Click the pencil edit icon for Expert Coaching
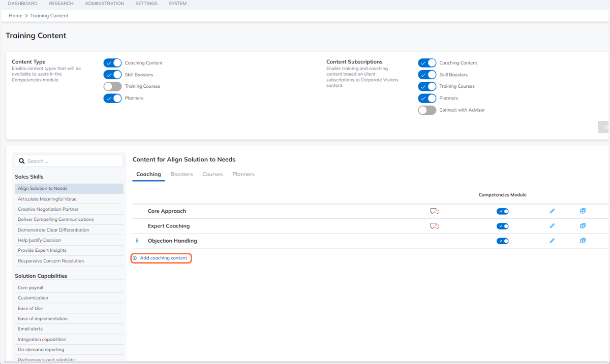 552,226
